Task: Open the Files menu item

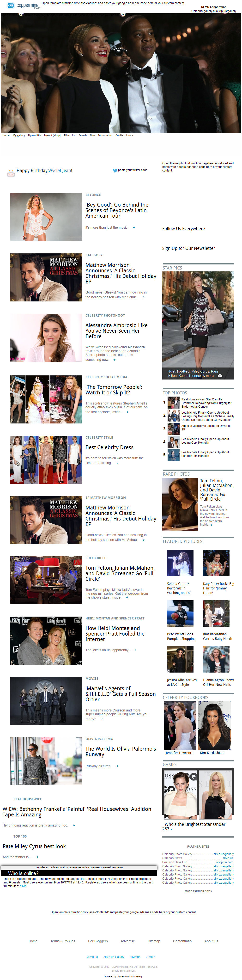Action: coord(92,135)
